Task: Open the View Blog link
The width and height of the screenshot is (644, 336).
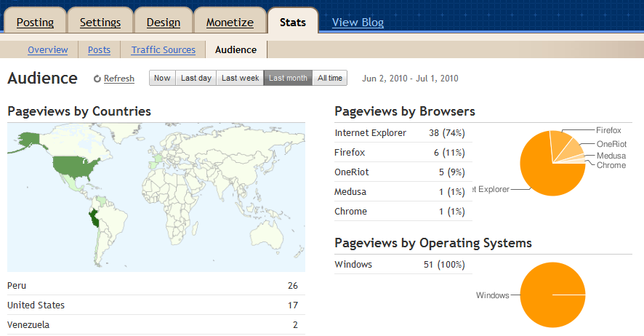Action: pyautogui.click(x=358, y=22)
